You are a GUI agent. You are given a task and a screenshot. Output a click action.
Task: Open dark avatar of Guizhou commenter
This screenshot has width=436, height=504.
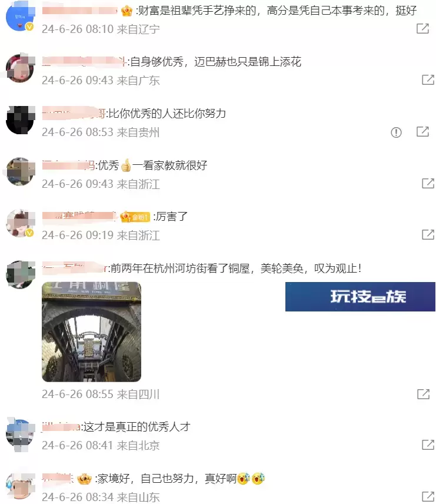coord(20,120)
